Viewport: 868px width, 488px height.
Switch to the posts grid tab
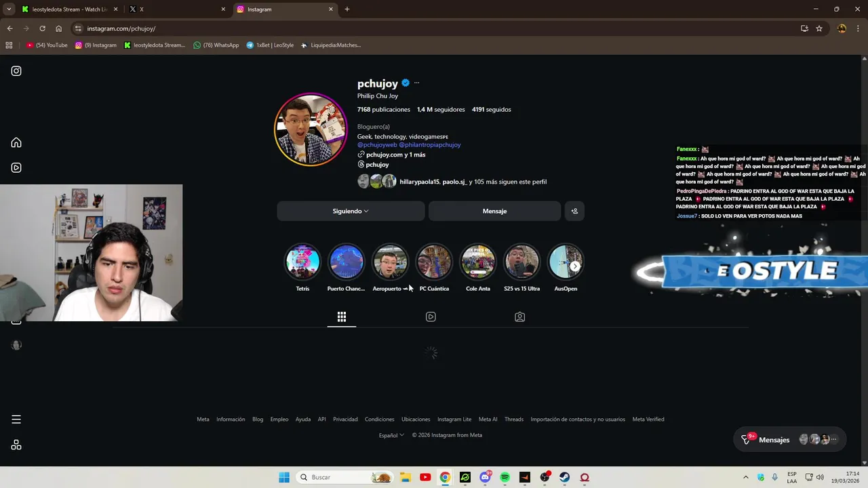point(342,317)
